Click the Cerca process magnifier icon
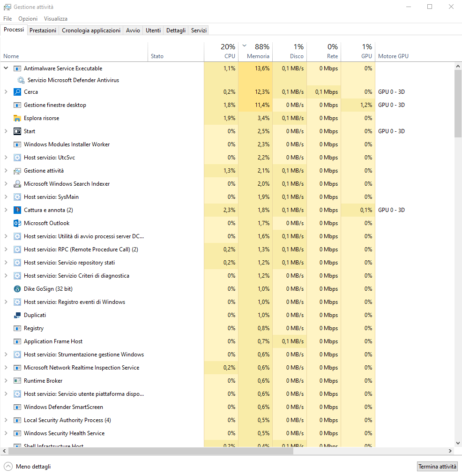462x476 pixels. [x=17, y=91]
